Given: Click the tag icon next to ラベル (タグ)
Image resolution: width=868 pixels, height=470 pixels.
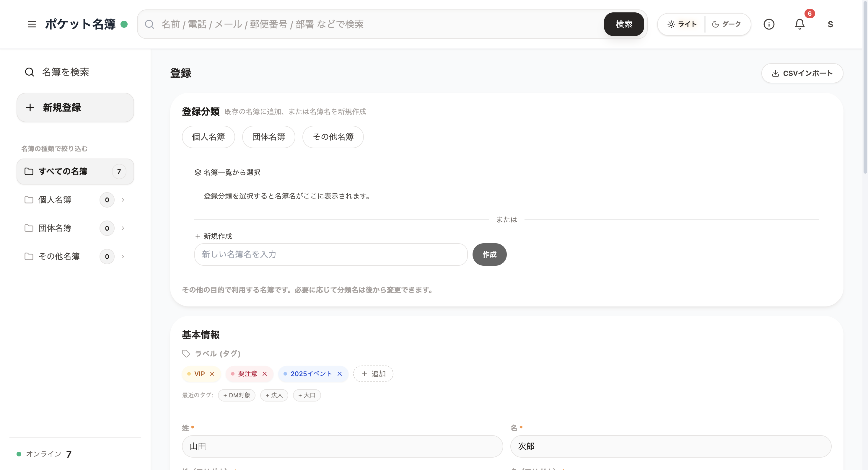Looking at the screenshot, I should pos(186,353).
